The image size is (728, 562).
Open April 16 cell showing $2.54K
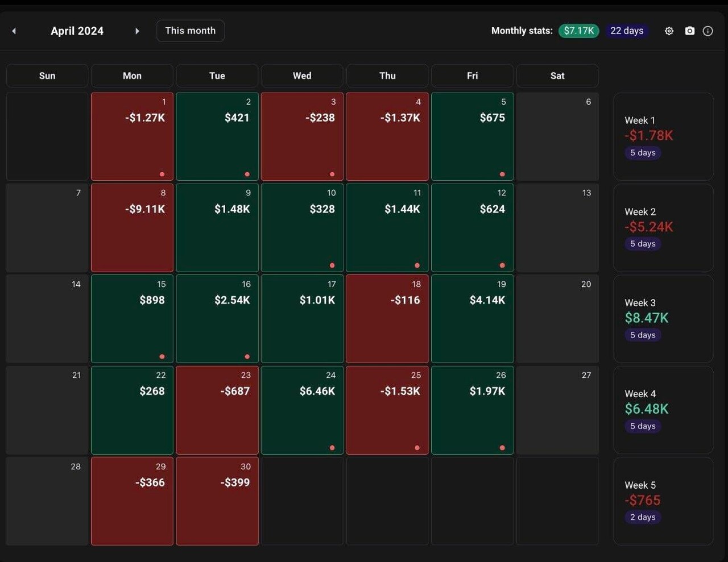click(217, 319)
